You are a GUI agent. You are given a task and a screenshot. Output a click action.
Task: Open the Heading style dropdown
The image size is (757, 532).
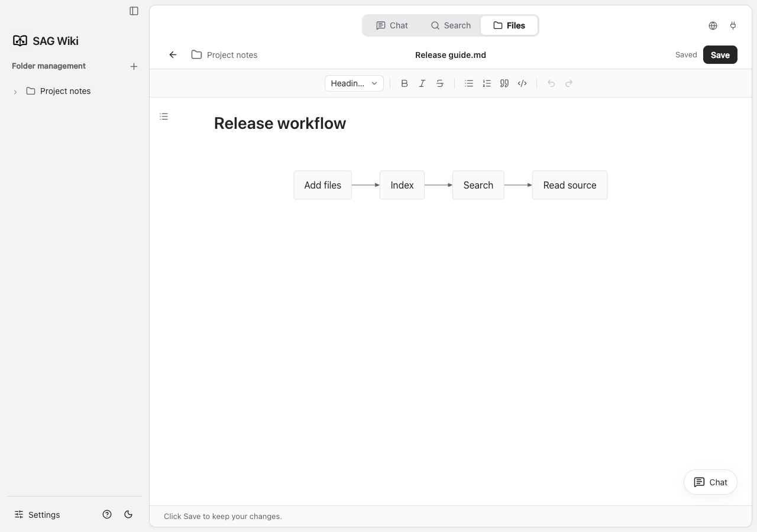tap(354, 83)
